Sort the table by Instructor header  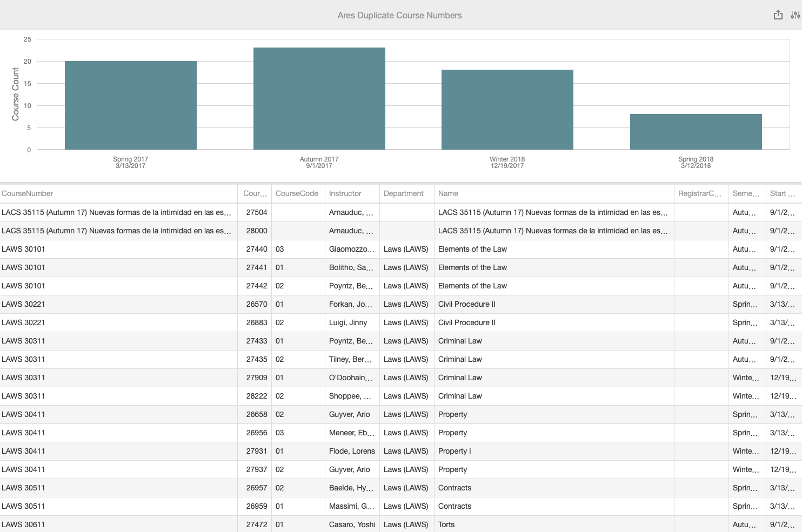click(x=345, y=193)
